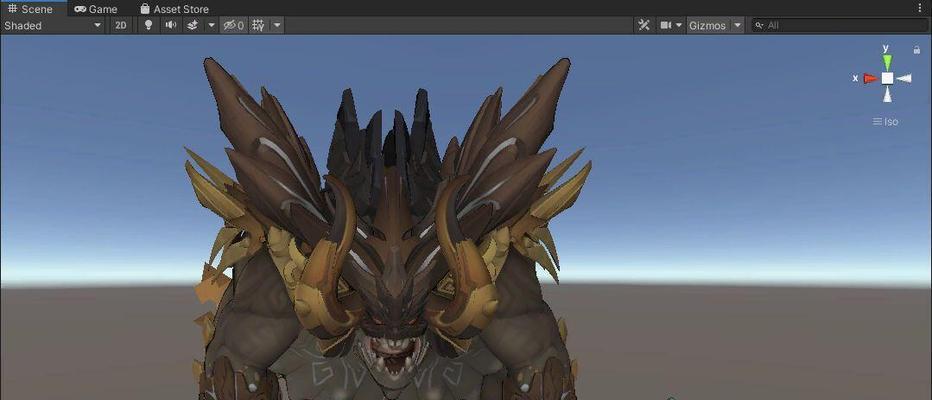
Task: Click the green Y axis cone
Action: click(887, 62)
